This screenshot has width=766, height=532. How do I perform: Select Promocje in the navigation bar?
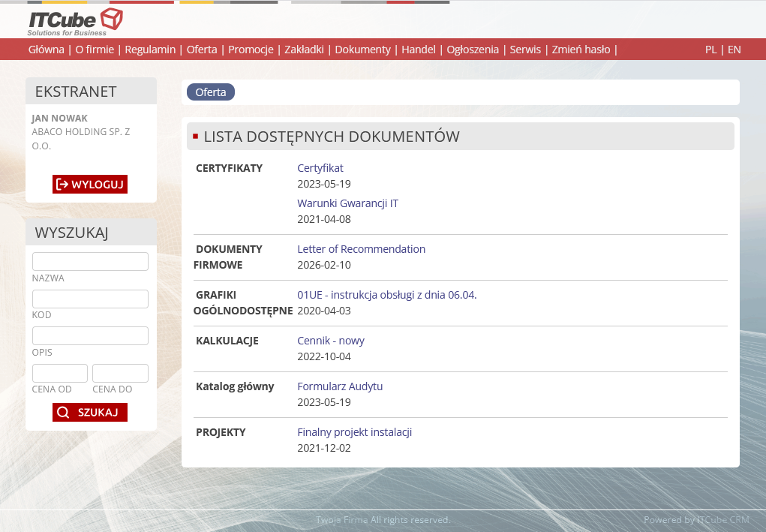coord(251,50)
